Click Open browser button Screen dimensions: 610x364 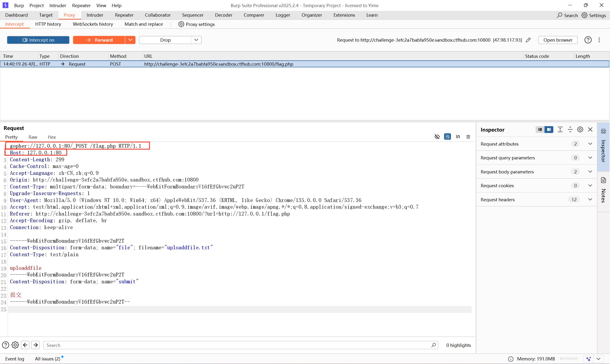coord(558,40)
